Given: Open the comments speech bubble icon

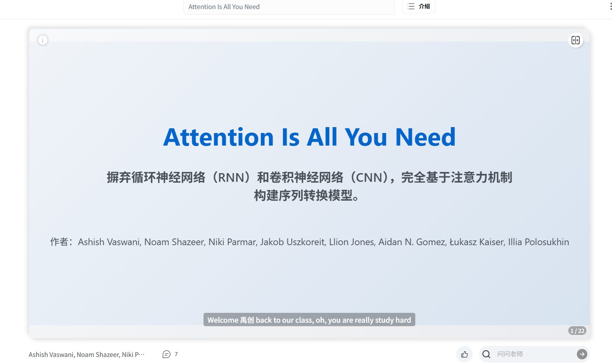Looking at the screenshot, I should pyautogui.click(x=166, y=354).
